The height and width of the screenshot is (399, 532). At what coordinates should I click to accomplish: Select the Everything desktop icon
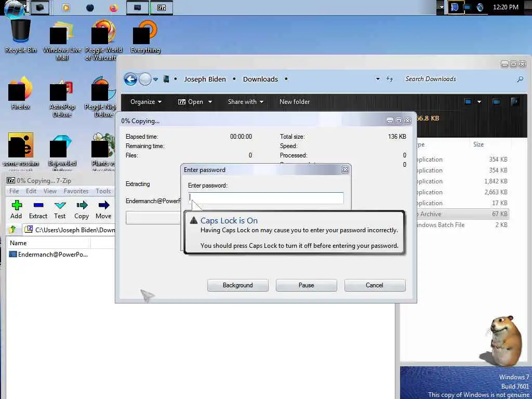145,37
